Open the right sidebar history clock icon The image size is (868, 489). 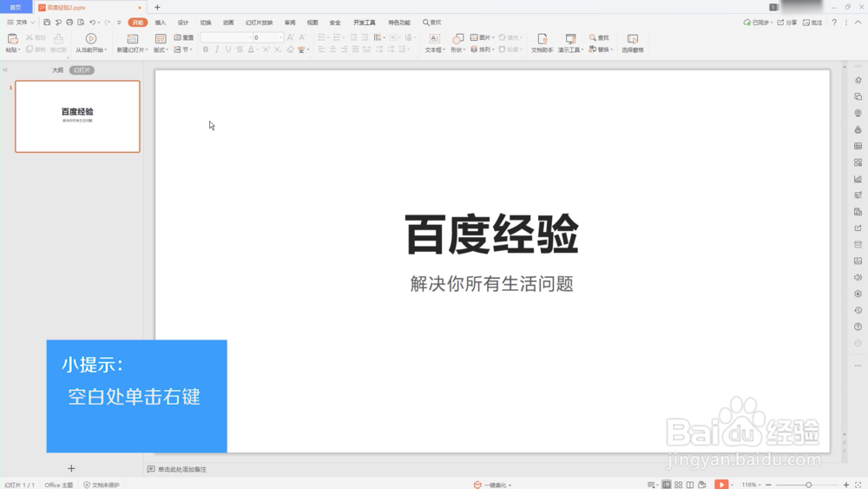pyautogui.click(x=858, y=310)
